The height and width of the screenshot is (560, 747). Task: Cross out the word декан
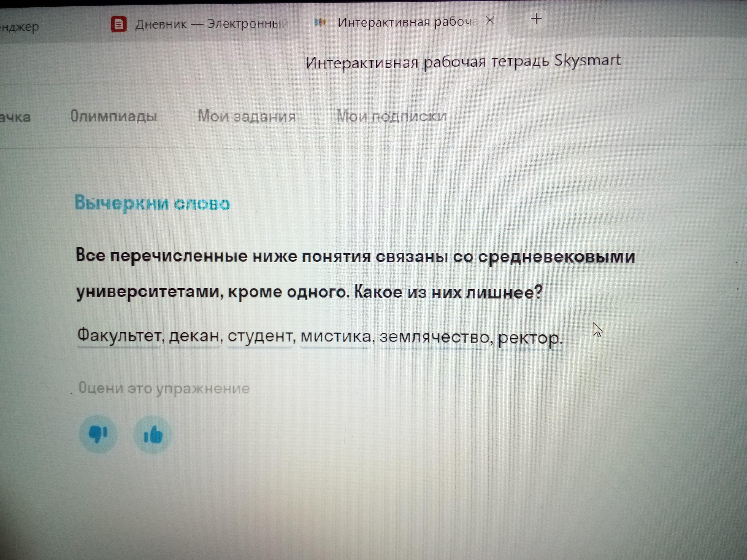(x=194, y=336)
